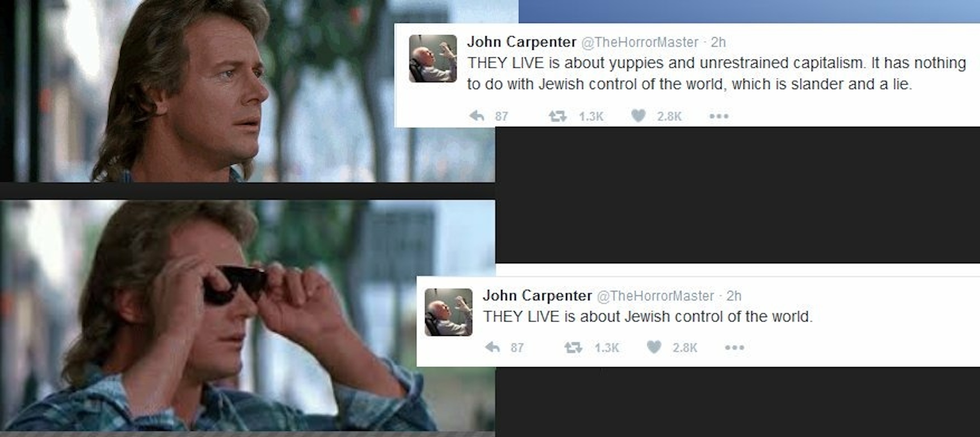The image size is (980, 437).
Task: Open the more options dots on bottom tweet
Action: [x=735, y=347]
